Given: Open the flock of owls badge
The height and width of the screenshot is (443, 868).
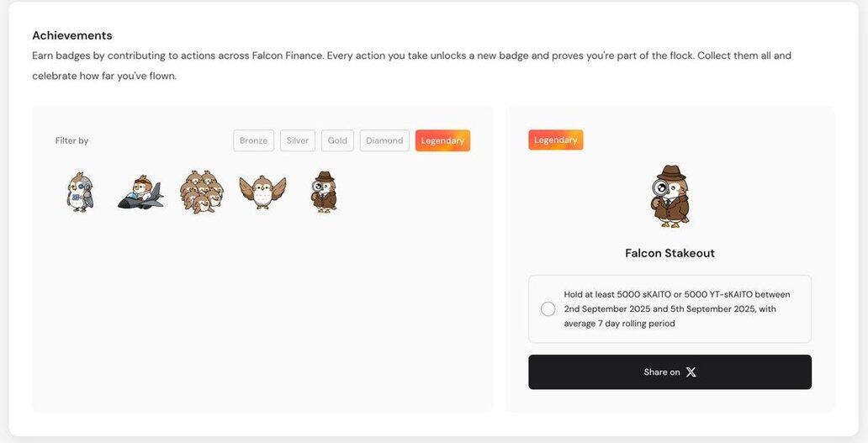Looking at the screenshot, I should (202, 192).
